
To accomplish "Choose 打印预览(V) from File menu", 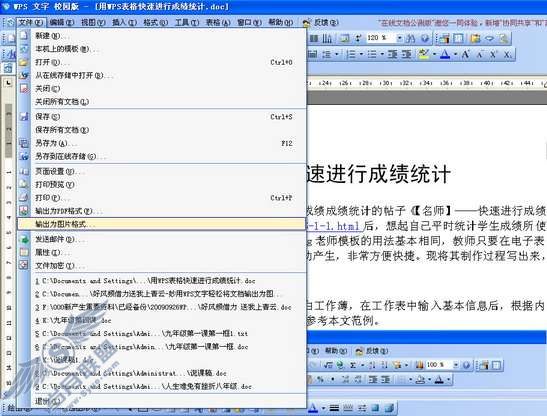I will pyautogui.click(x=162, y=184).
